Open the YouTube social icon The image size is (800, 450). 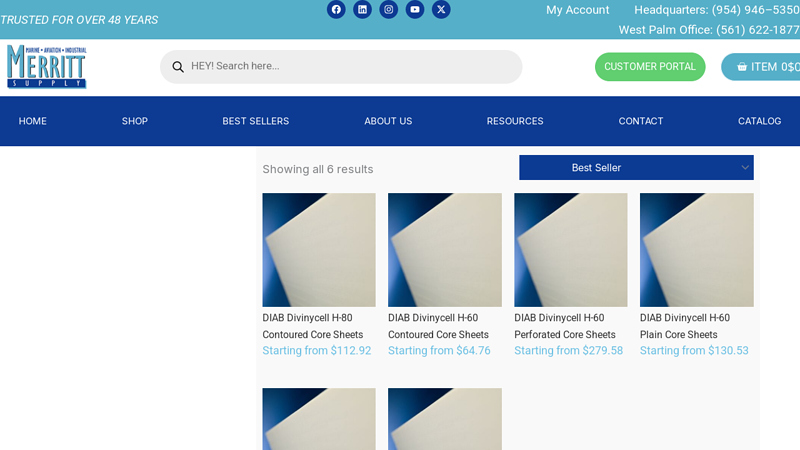(415, 10)
